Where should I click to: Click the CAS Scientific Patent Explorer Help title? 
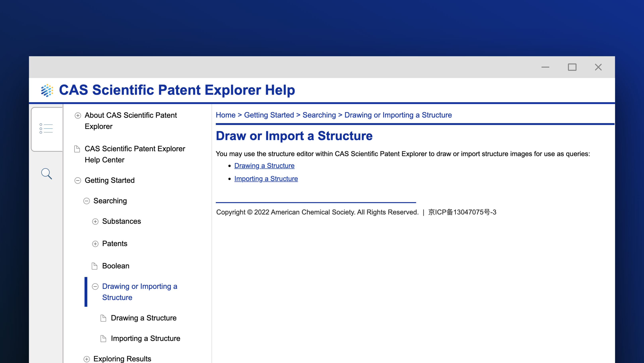click(177, 90)
